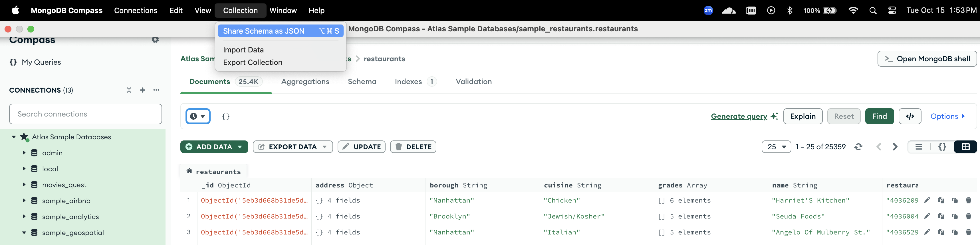The height and width of the screenshot is (245, 980).
Task: Expand the admin database
Action: [24, 153]
